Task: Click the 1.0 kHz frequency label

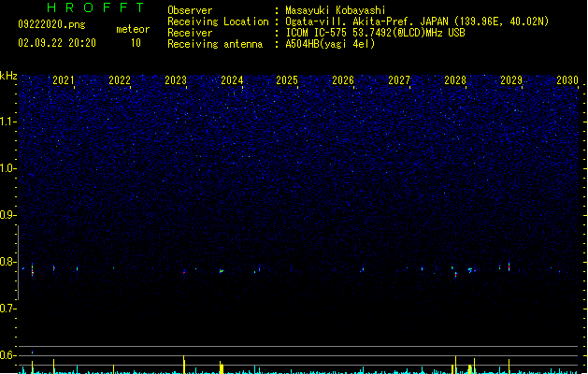Action: (8, 168)
